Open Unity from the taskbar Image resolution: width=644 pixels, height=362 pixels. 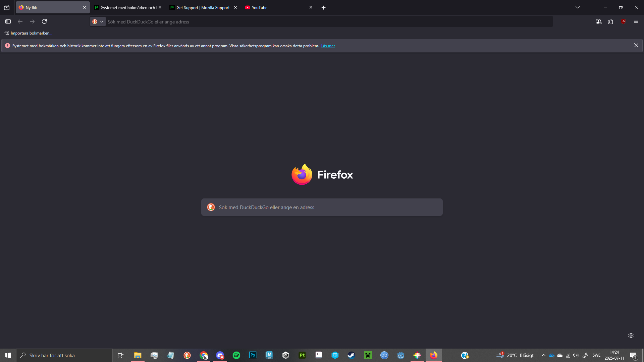coord(286,355)
